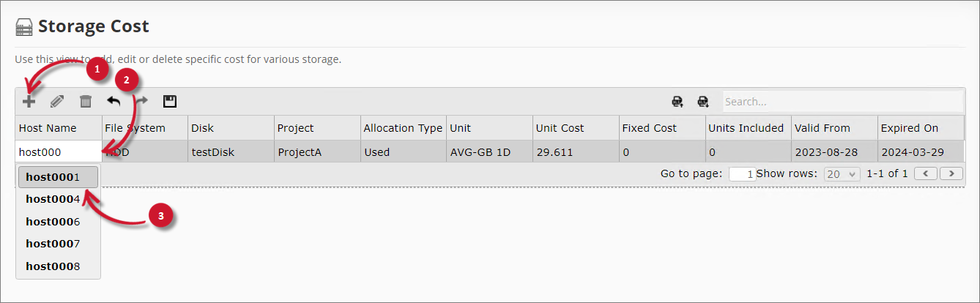Click the Host Name input with host000
Viewport: 980px width, 303px height.
click(59, 152)
